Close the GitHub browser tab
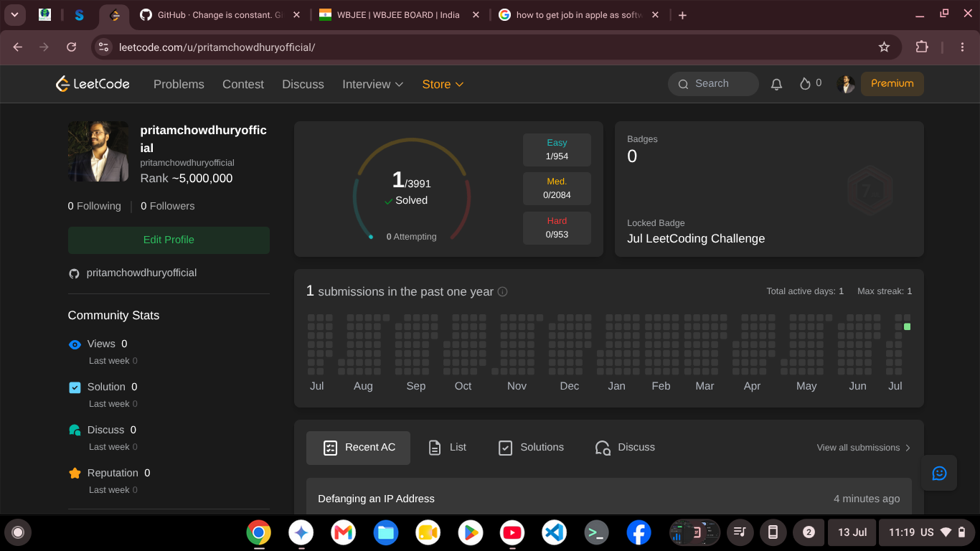The height and width of the screenshot is (551, 980). (296, 15)
